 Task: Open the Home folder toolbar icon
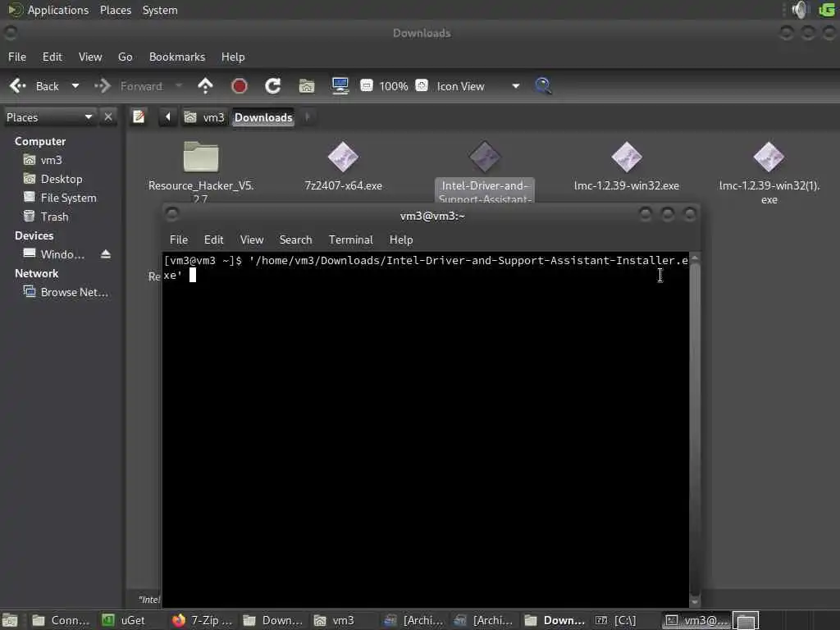click(x=307, y=85)
